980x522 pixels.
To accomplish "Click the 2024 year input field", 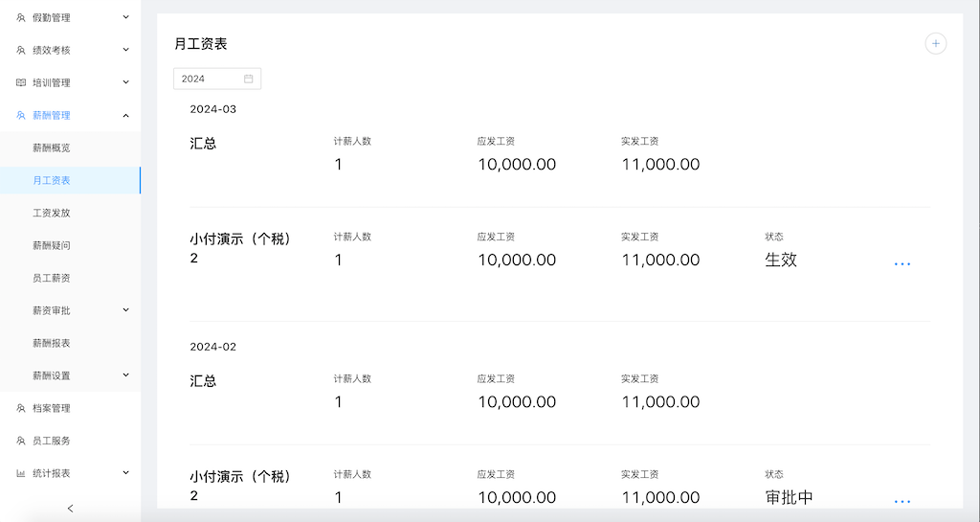I will [x=217, y=79].
